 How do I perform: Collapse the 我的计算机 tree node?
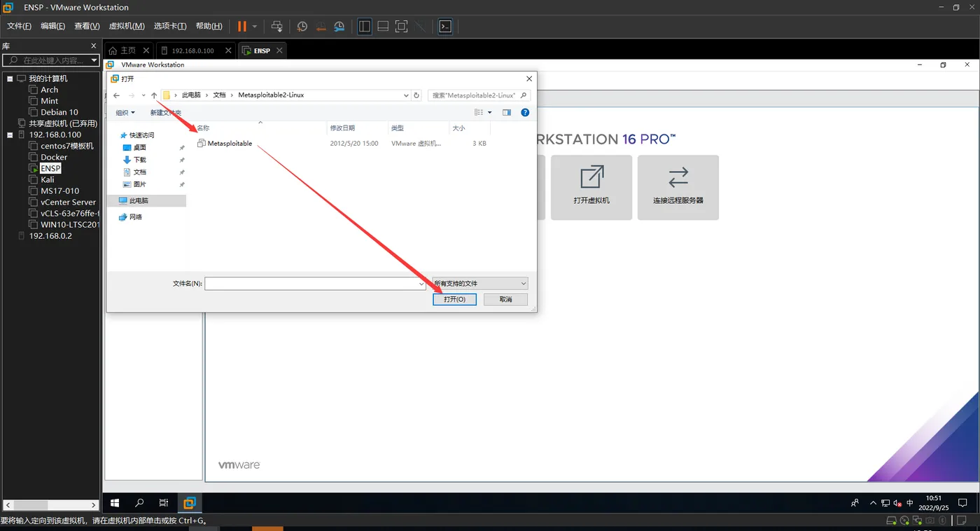click(10, 78)
